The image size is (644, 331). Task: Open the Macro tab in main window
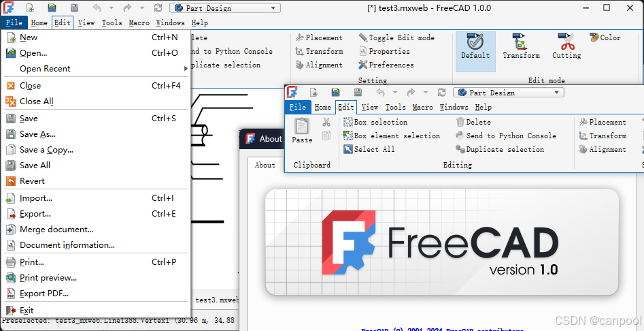[139, 23]
